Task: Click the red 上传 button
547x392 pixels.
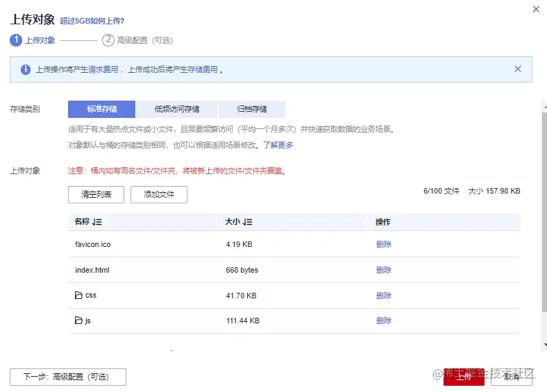Action: coord(464,377)
